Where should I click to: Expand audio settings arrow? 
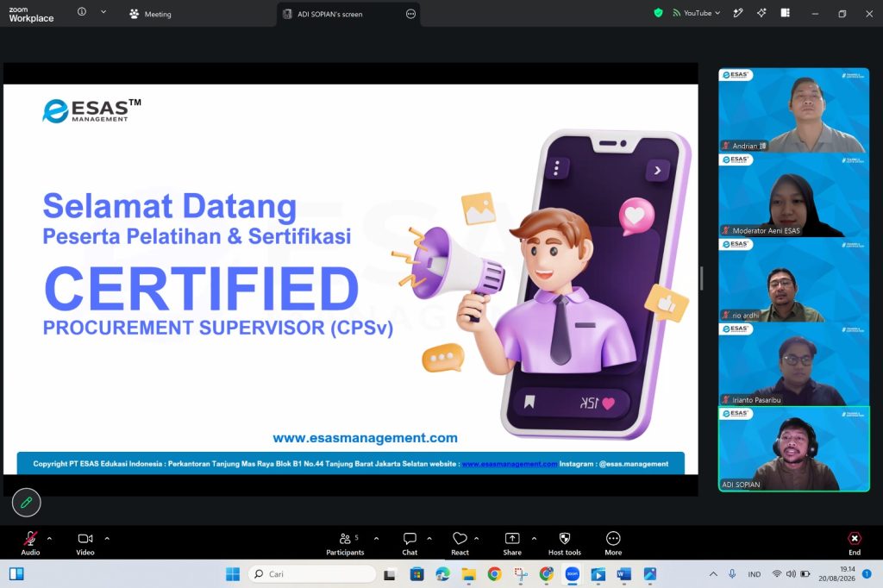click(x=49, y=539)
